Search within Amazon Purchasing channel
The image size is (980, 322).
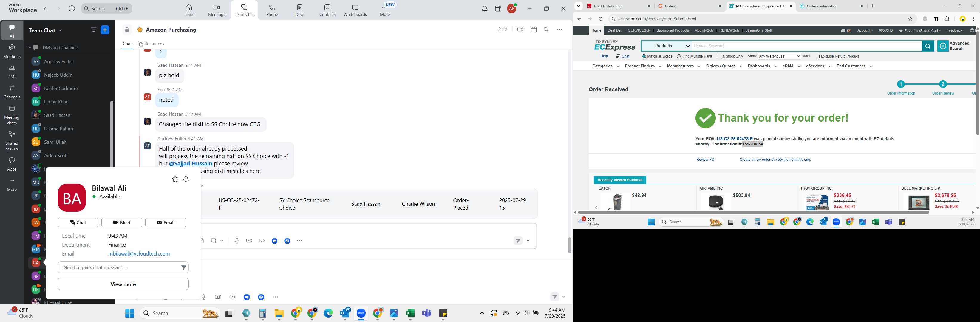[546, 30]
